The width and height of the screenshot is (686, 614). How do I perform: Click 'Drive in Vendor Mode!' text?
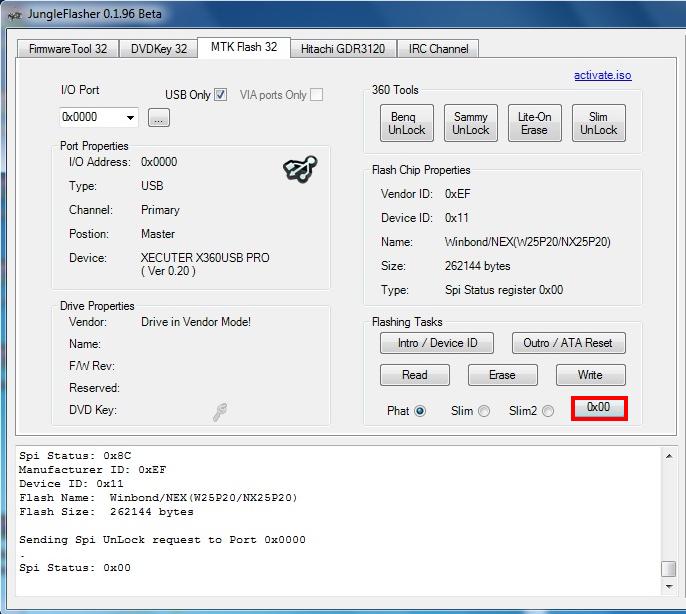coord(196,322)
